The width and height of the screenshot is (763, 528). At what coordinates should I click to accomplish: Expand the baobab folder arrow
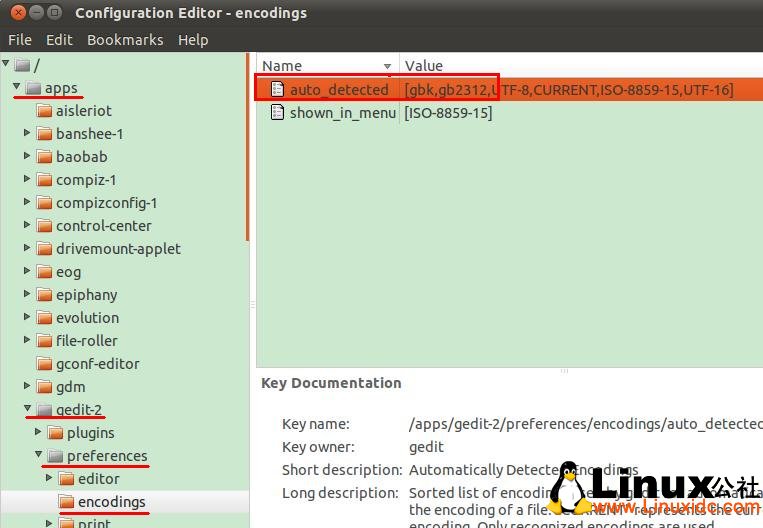[27, 155]
